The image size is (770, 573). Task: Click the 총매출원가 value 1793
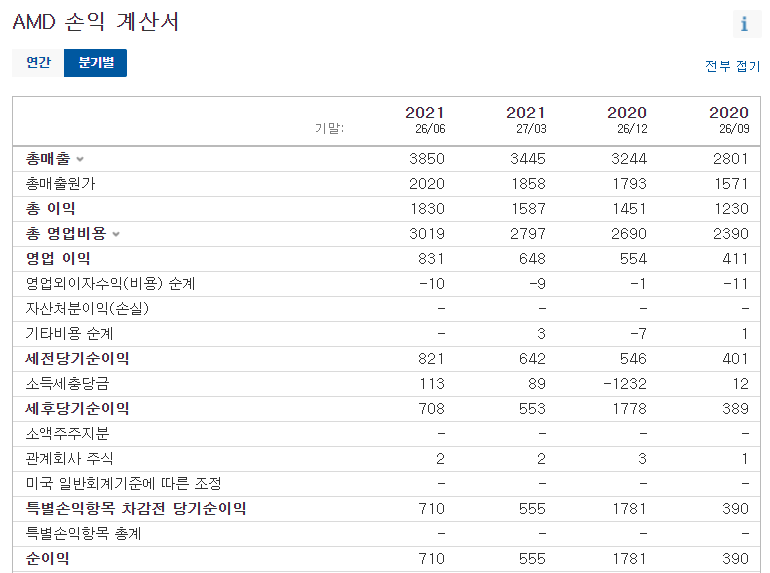(630, 184)
